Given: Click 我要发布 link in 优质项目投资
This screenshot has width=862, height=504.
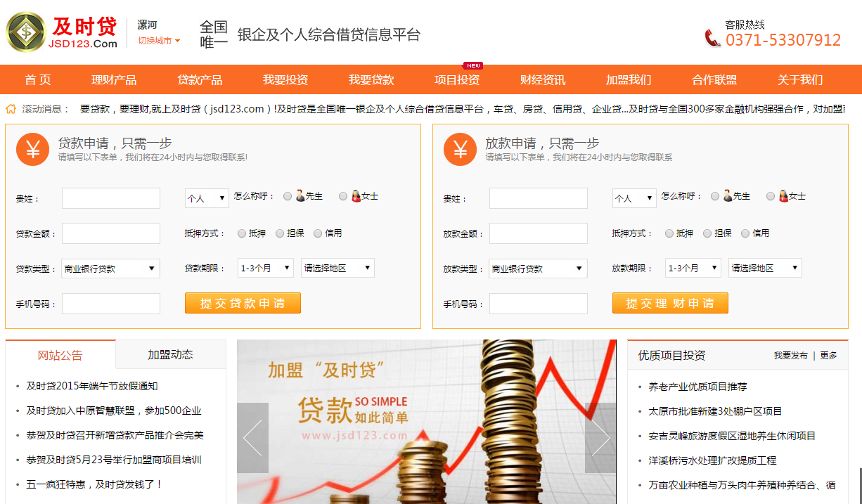Looking at the screenshot, I should tap(791, 356).
